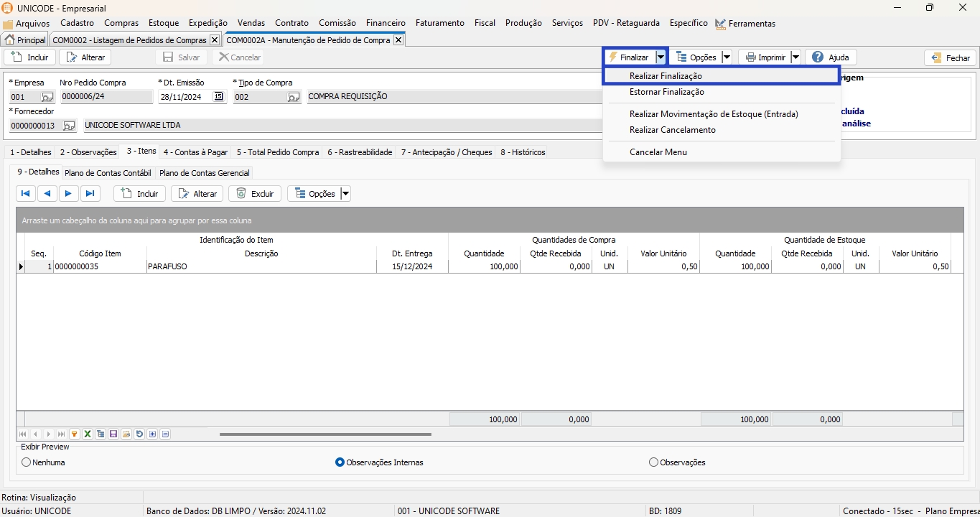Switch to 5 - Total Pedido Compra tab
The width and height of the screenshot is (980, 517).
tap(277, 152)
